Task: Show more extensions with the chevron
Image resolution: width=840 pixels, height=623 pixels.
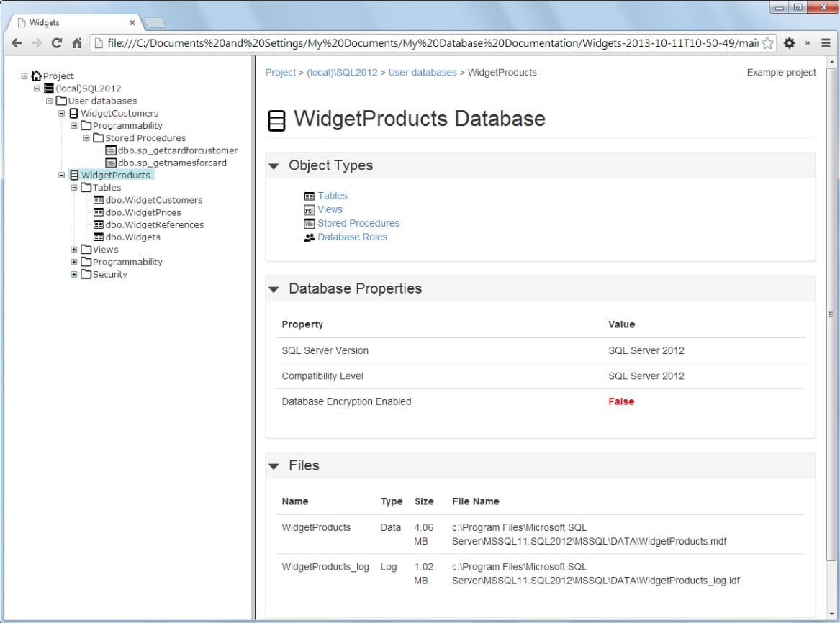Action: (808, 43)
